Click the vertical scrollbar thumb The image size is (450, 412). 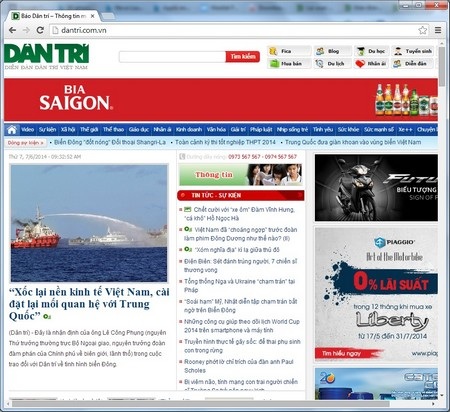[442, 67]
